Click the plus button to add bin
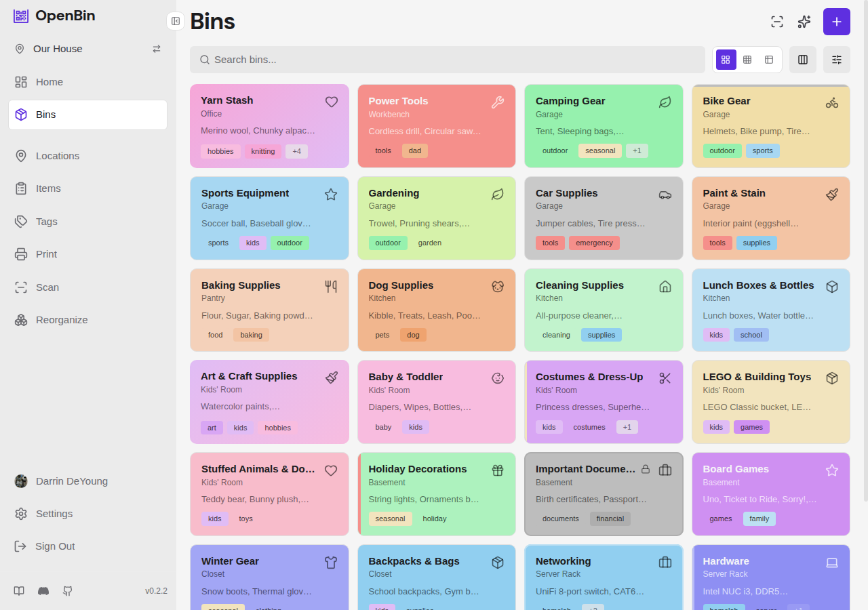868x610 pixels. point(836,22)
